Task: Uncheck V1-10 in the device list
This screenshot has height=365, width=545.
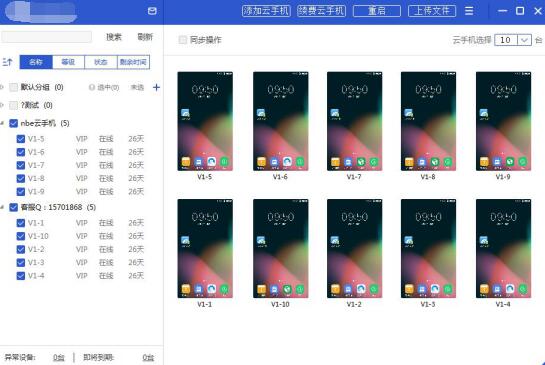Action: coord(21,236)
